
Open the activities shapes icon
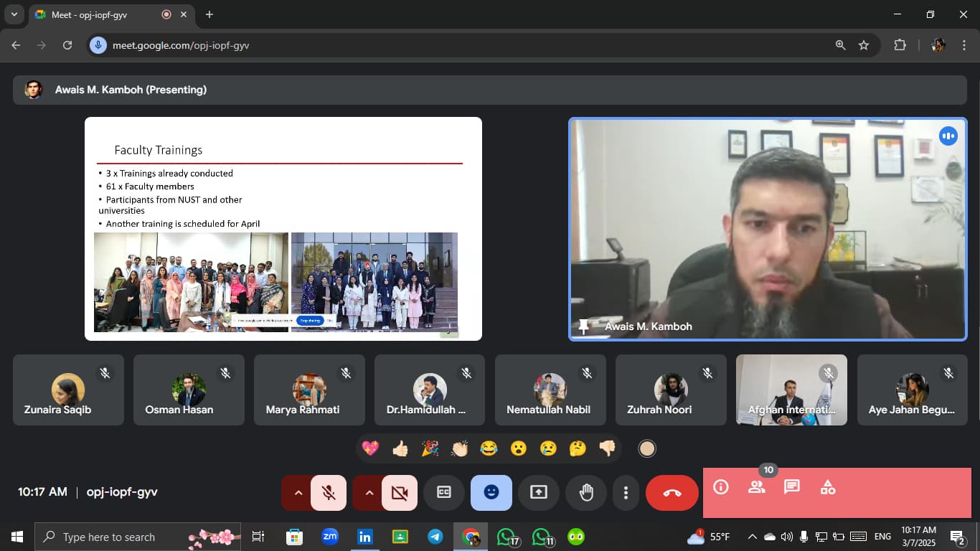pos(828,488)
